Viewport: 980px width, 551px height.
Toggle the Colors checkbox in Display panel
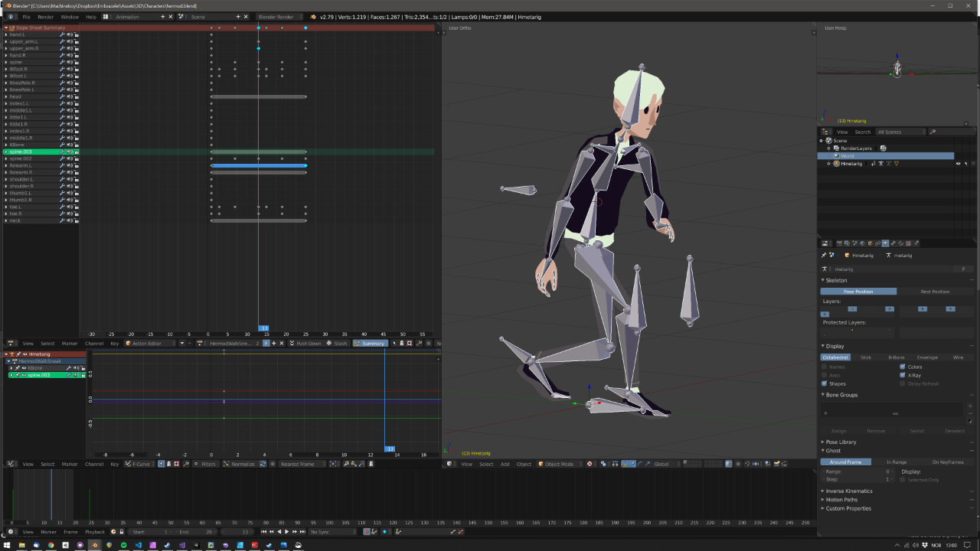coord(903,367)
